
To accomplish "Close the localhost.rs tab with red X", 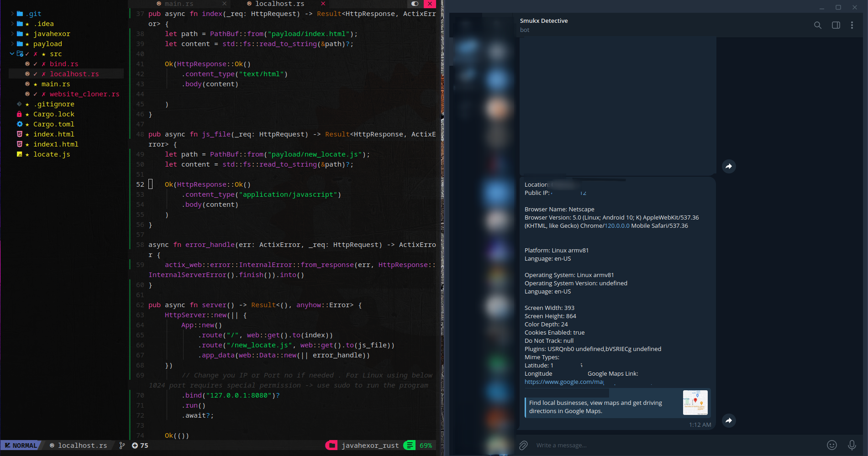I will pos(323,4).
